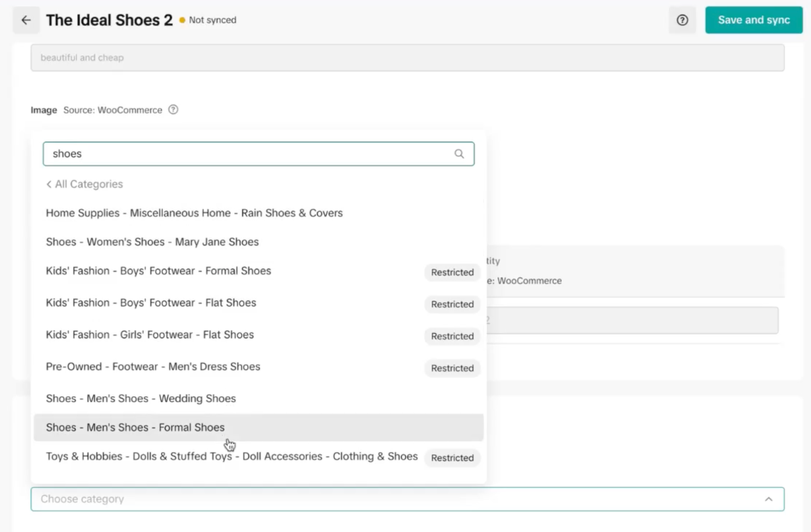Image resolution: width=811 pixels, height=532 pixels.
Task: Select Rain Shoes & Covers category
Action: pyautogui.click(x=194, y=213)
